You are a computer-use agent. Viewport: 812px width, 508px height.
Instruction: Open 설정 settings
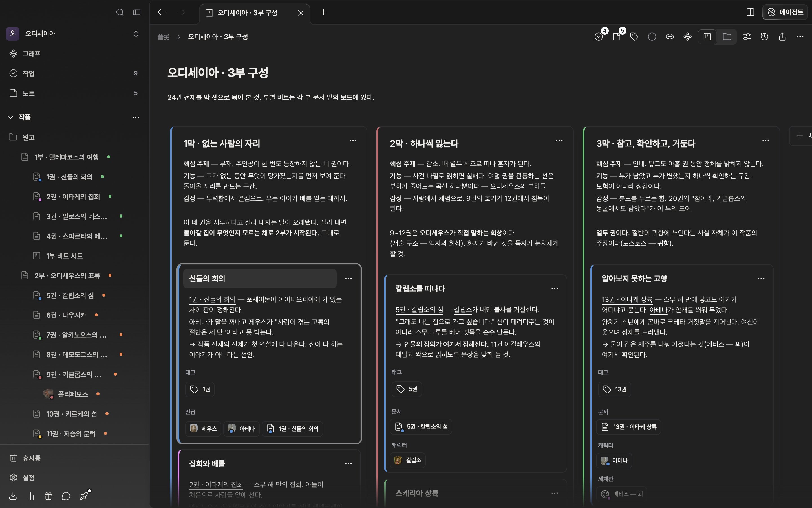tap(74, 478)
